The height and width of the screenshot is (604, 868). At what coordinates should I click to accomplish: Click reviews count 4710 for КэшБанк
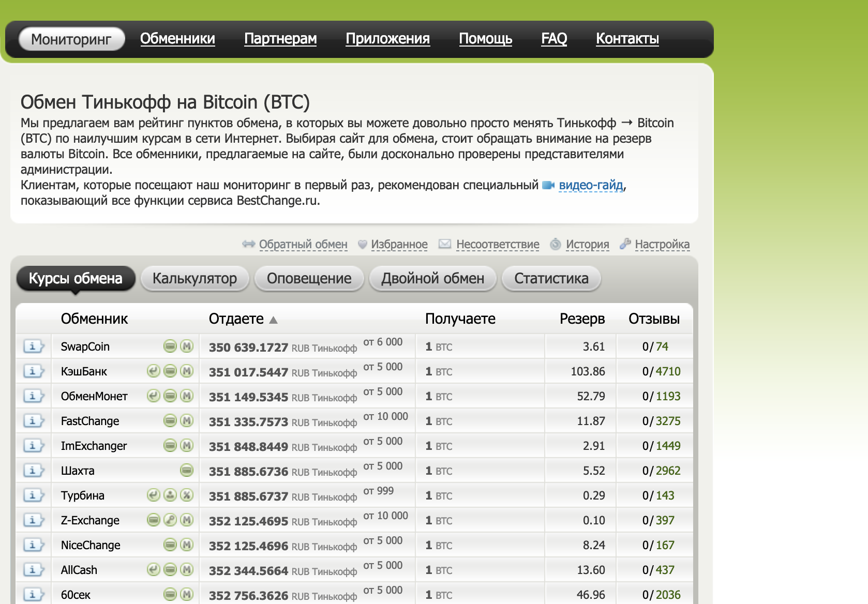point(668,371)
